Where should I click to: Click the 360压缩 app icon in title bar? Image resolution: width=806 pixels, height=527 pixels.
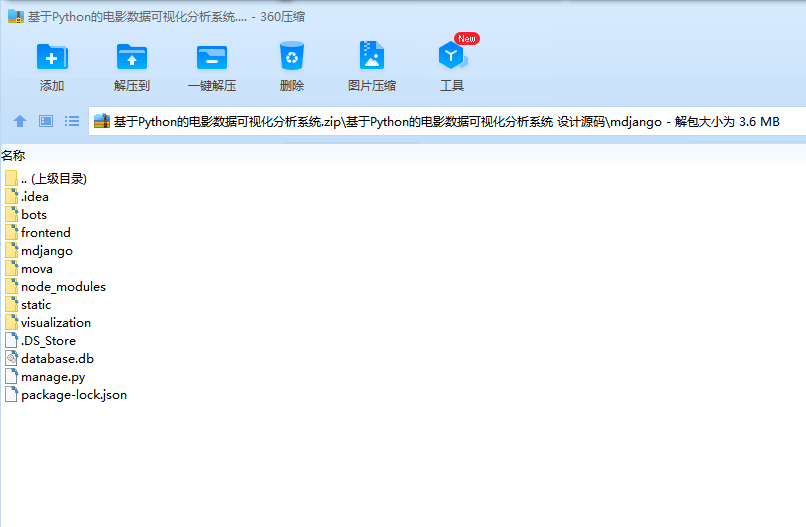pyautogui.click(x=16, y=16)
